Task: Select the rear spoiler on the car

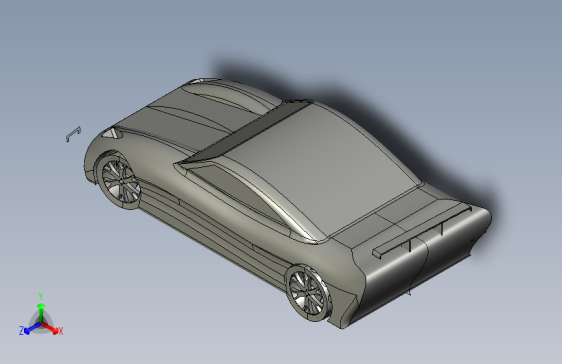Action: click(x=421, y=232)
